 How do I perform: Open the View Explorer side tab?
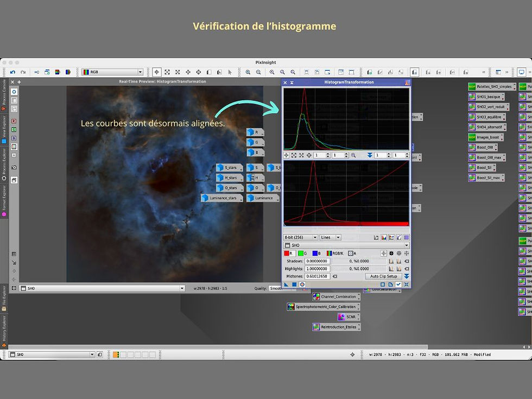4,130
